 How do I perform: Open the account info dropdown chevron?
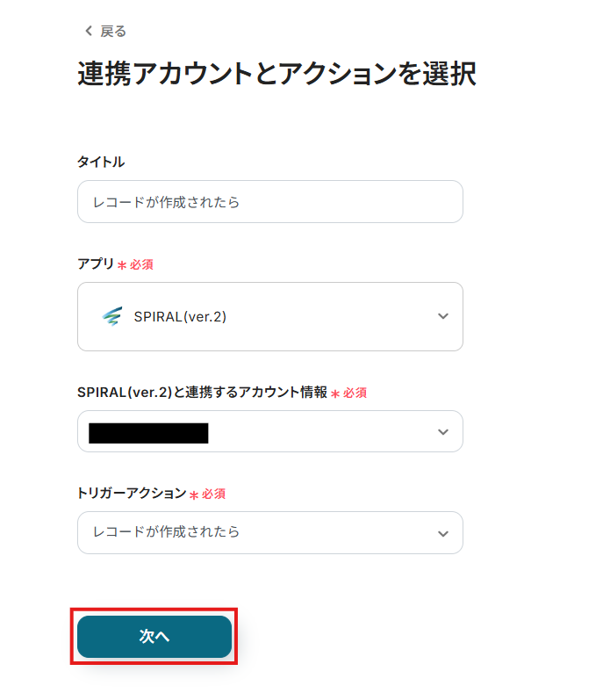(x=442, y=431)
